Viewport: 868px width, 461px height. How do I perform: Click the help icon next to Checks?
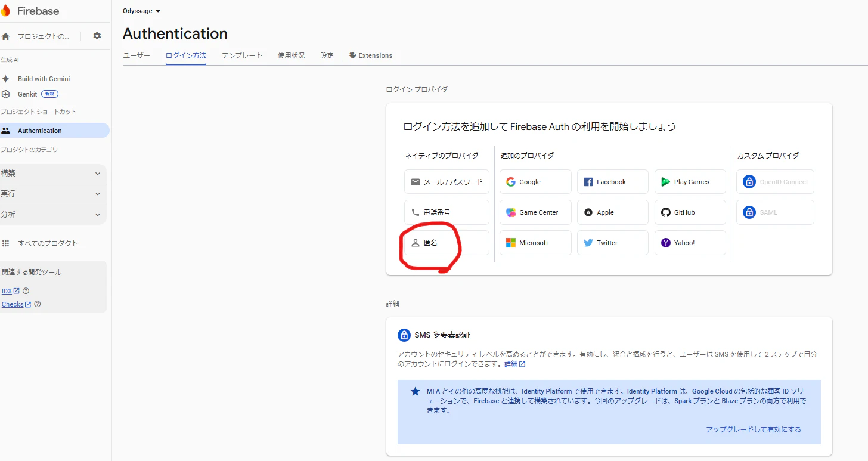[38, 304]
